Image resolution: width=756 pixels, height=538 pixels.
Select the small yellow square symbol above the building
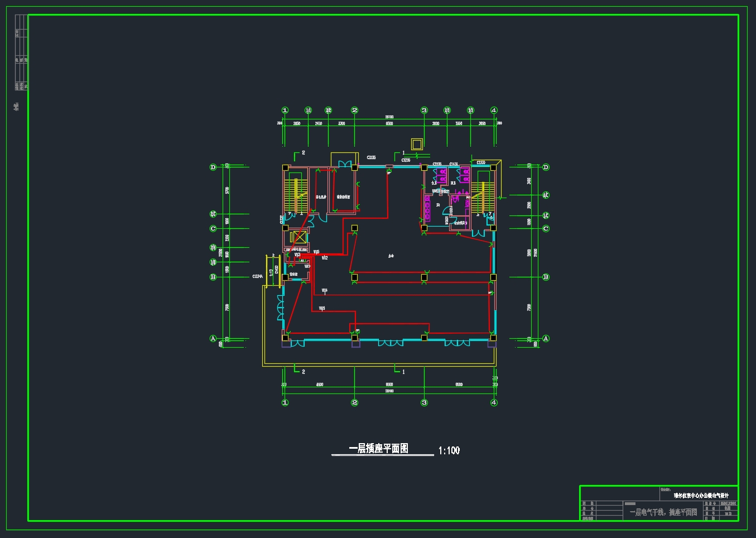(417, 144)
